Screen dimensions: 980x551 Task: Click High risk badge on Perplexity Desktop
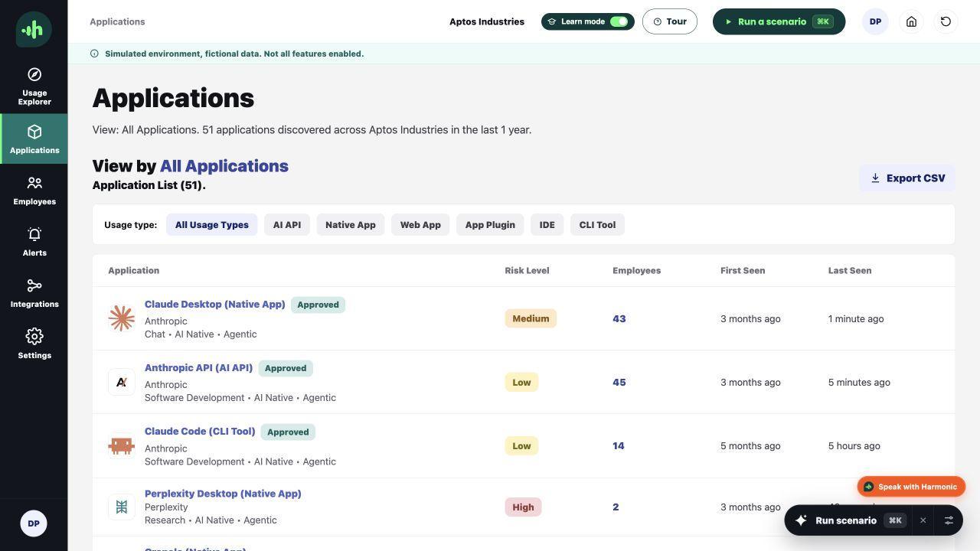523,507
